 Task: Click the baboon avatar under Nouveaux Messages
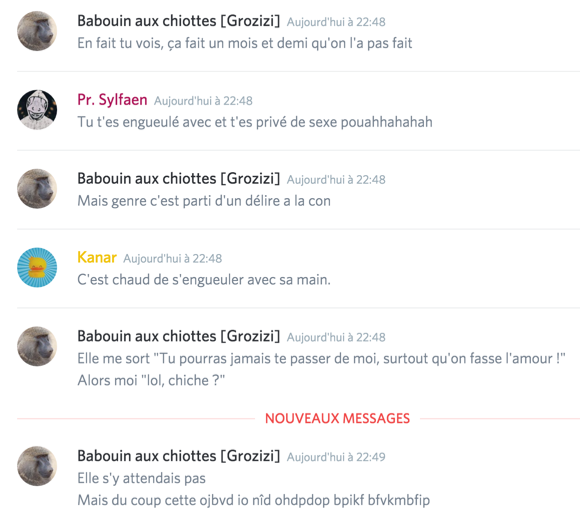click(x=37, y=466)
